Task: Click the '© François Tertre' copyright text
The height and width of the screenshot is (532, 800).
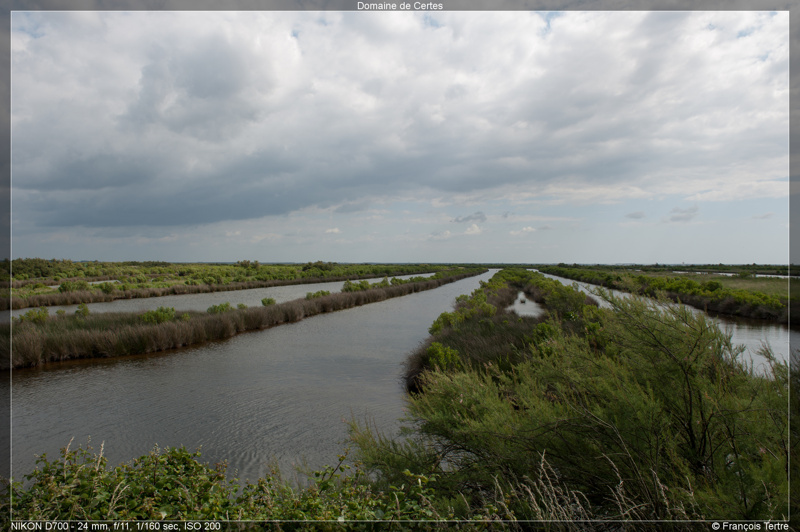Action: pyautogui.click(x=750, y=526)
